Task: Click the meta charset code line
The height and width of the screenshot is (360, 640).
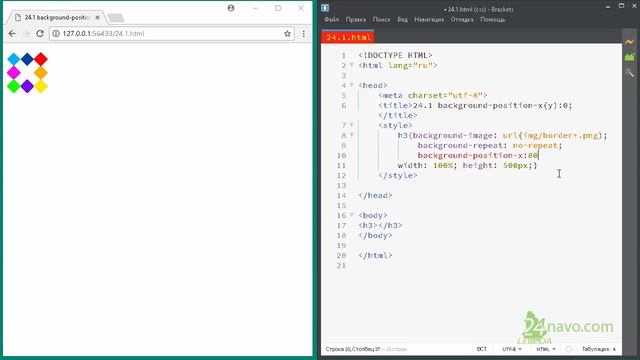Action: click(432, 95)
